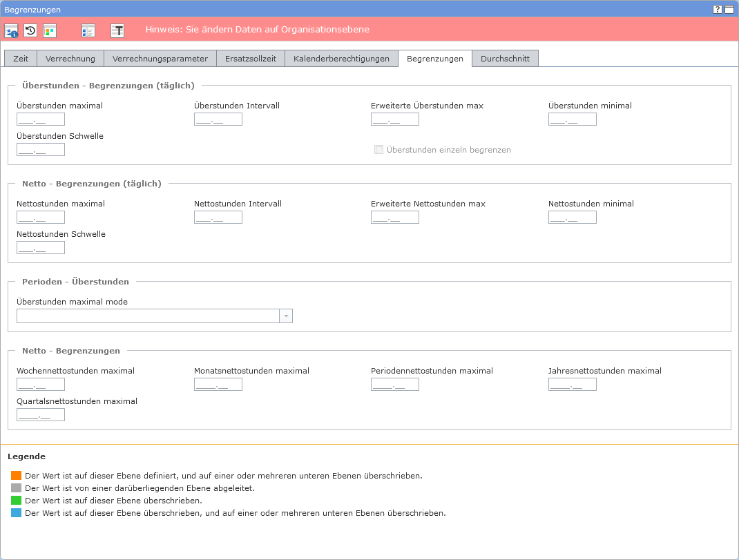Click the 'Jahresnettostunden maximal' input field
Viewport: 739px width, 560px height.
click(x=573, y=385)
